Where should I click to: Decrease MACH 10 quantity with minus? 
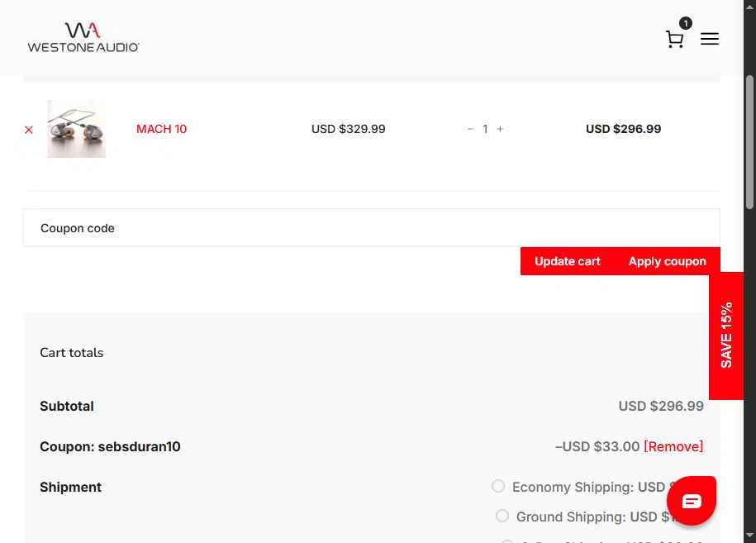coord(471,129)
